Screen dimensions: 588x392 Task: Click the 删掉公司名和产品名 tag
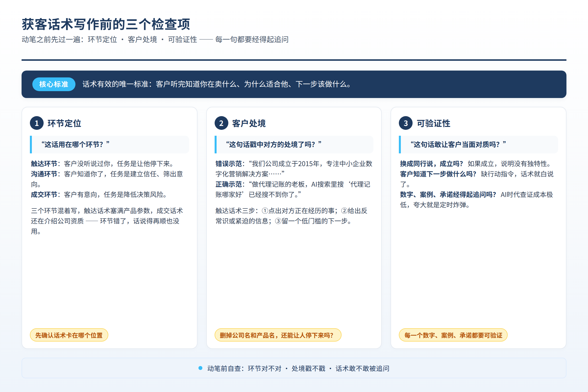(x=278, y=335)
